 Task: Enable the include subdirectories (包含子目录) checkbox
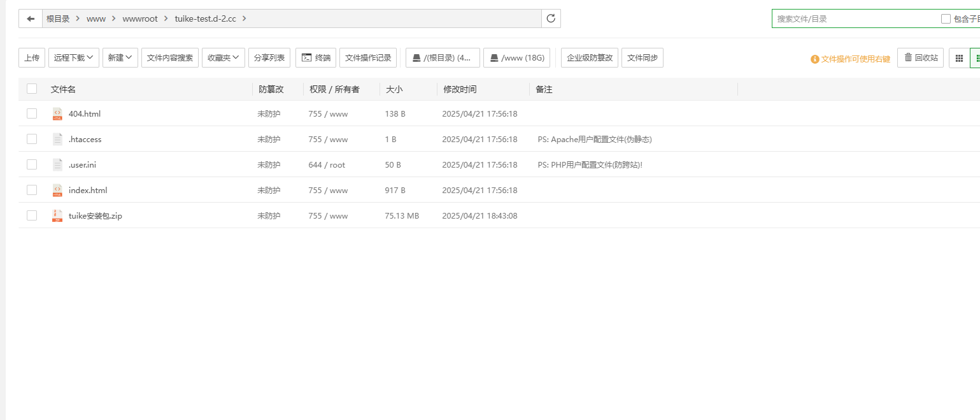(x=946, y=19)
